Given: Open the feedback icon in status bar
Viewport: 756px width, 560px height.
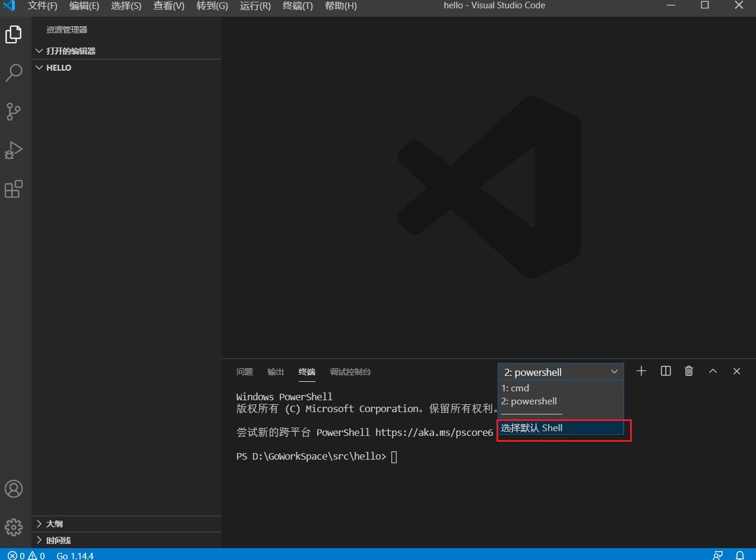Looking at the screenshot, I should pyautogui.click(x=718, y=555).
